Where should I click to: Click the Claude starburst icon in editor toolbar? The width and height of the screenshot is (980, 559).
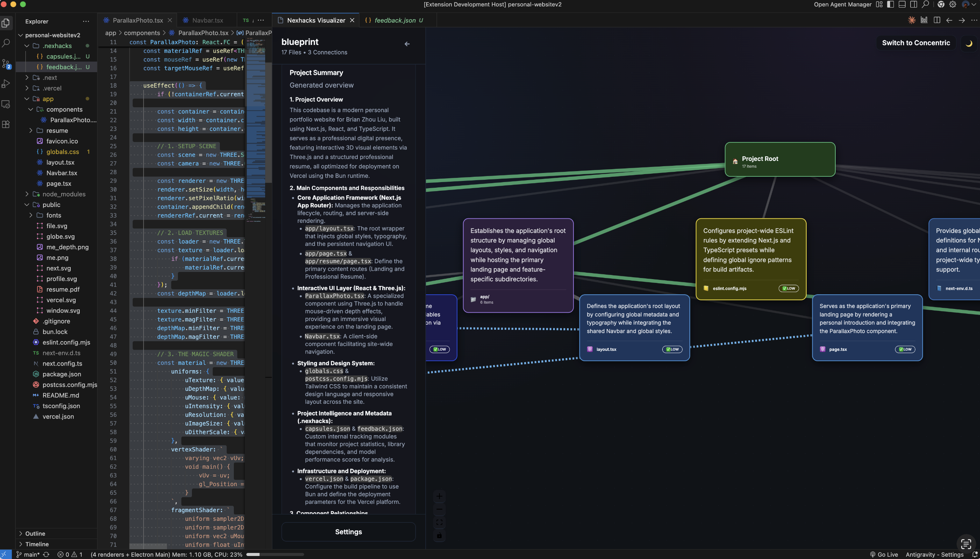tap(912, 20)
